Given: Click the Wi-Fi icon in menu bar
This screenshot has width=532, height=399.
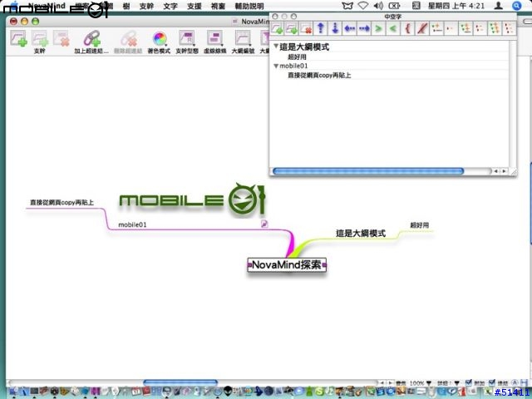Looking at the screenshot, I should (x=363, y=6).
